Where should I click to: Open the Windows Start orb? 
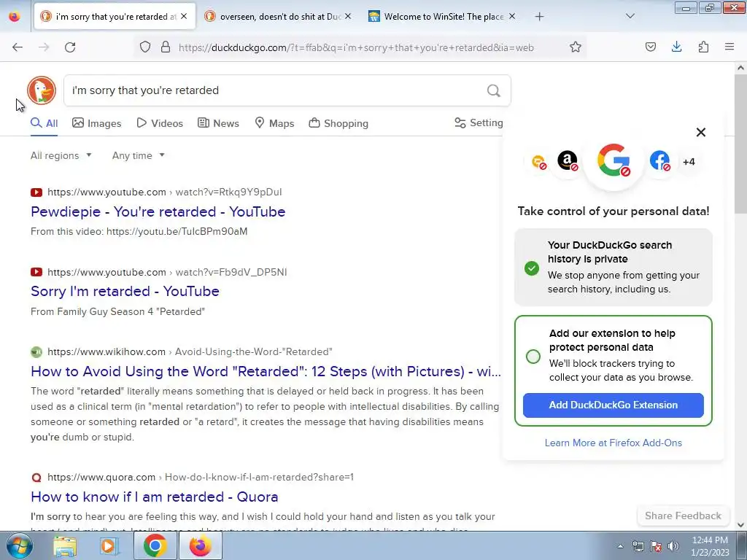pos(20,545)
